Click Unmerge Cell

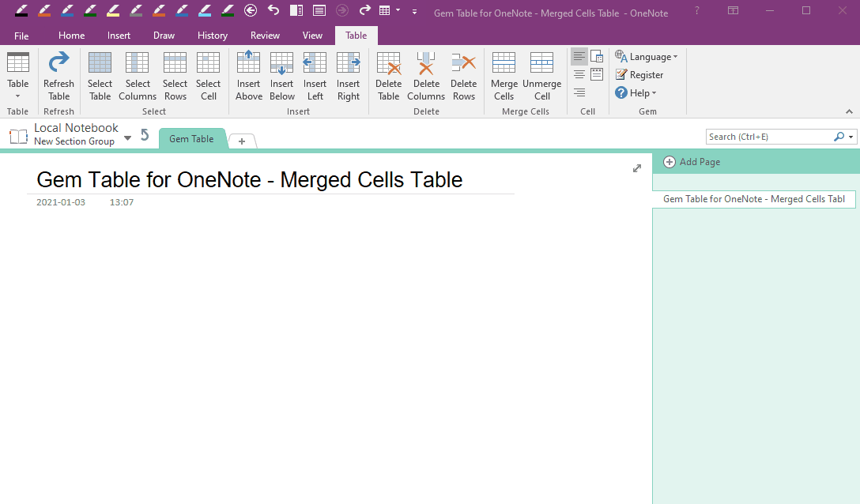point(542,76)
